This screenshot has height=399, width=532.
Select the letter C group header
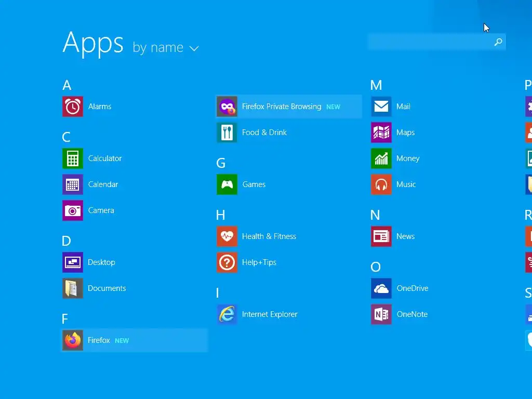[66, 137]
